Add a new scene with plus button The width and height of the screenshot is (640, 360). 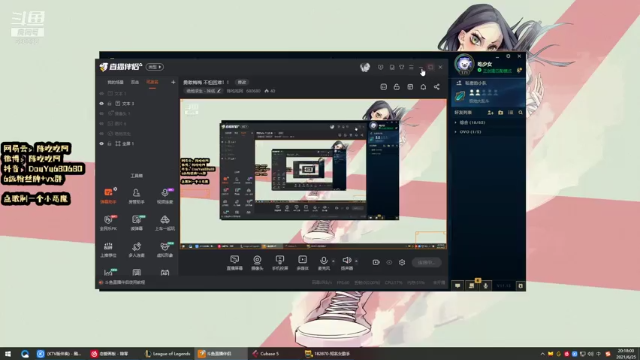(173, 82)
